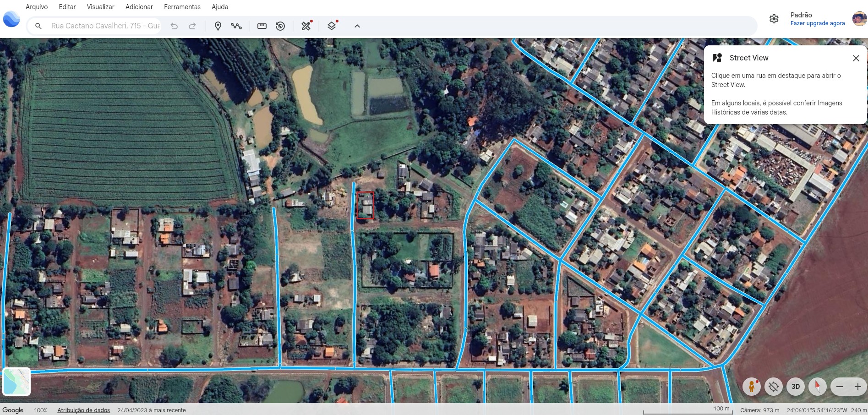
Task: Zoom in with the plus button
Action: coord(858,387)
